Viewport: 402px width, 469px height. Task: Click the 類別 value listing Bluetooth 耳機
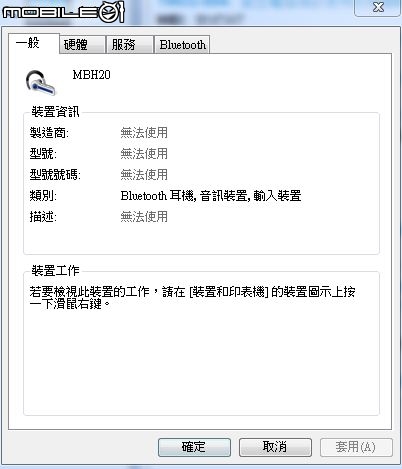[211, 196]
